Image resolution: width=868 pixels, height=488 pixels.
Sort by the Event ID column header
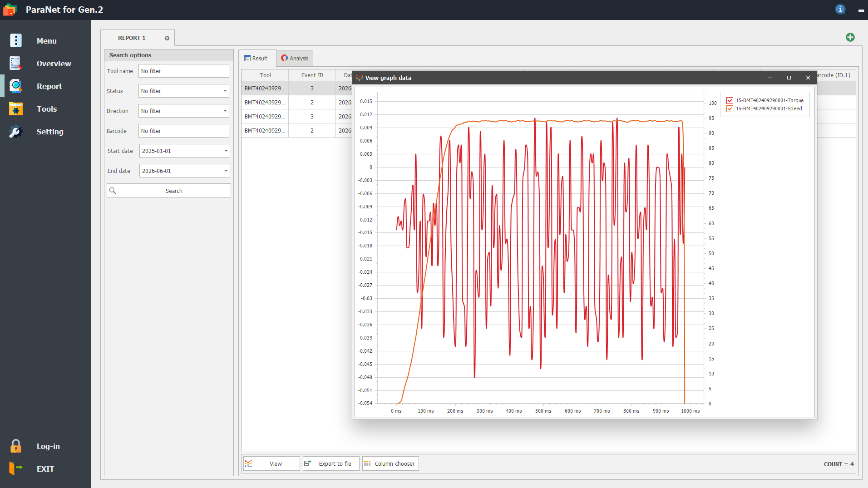pyautogui.click(x=312, y=75)
